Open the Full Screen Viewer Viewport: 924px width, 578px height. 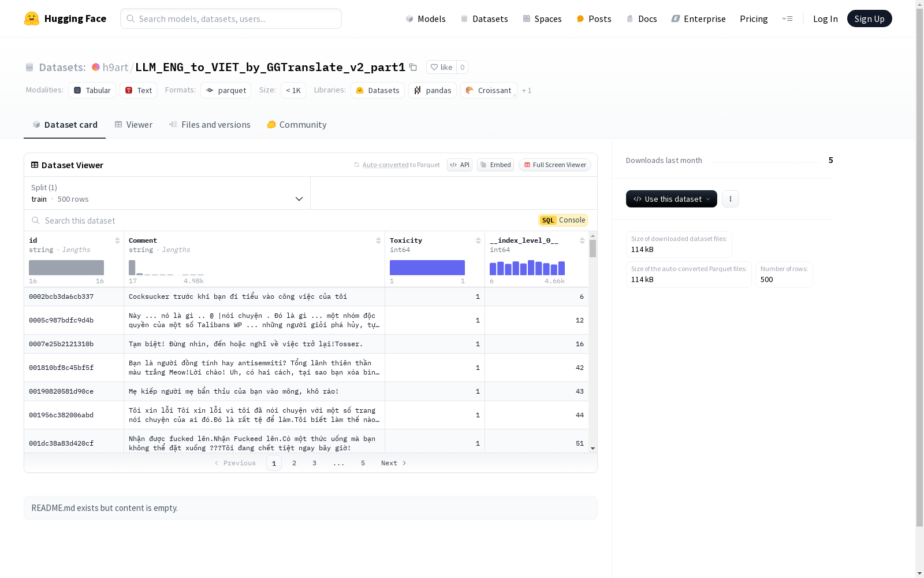555,165
